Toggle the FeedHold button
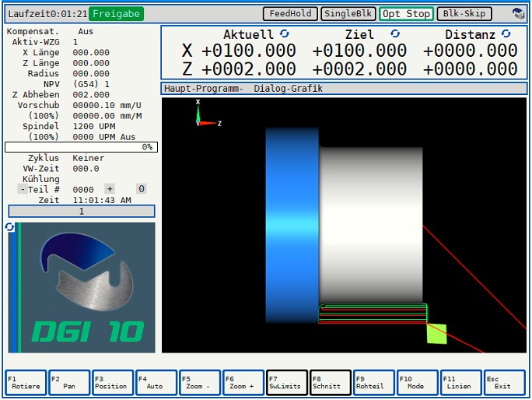 pyautogui.click(x=290, y=13)
